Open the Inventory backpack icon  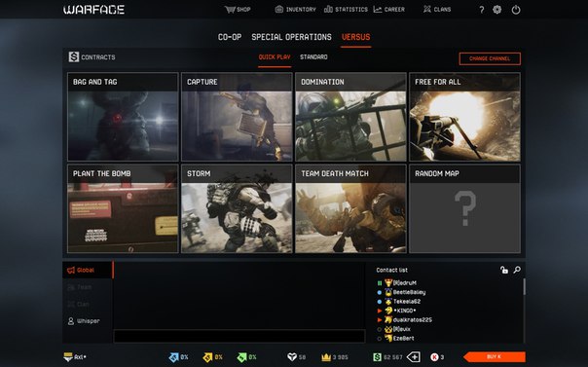pyautogui.click(x=279, y=10)
